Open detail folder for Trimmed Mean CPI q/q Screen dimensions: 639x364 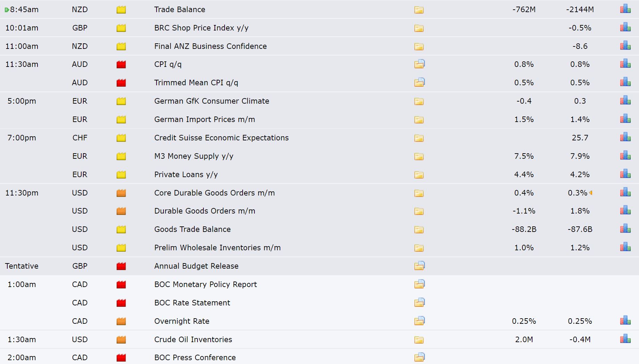point(419,82)
